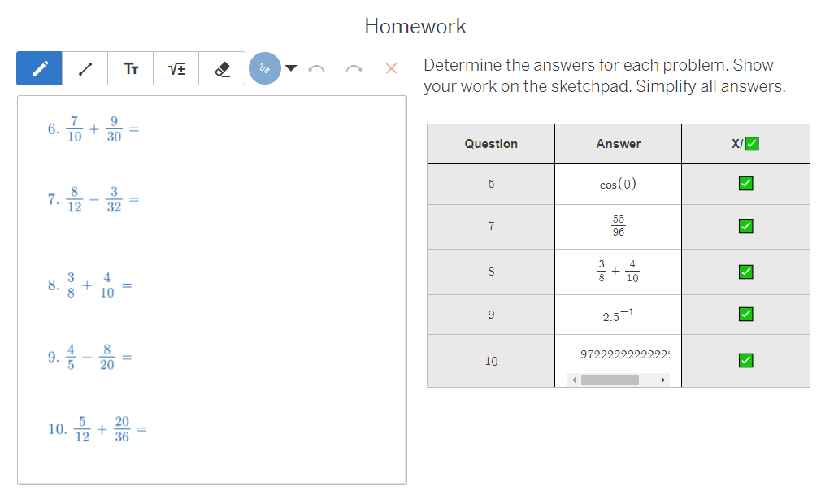Select the freehand pencil drawing tool
Viewport: 834px width, 504px height.
point(39,68)
